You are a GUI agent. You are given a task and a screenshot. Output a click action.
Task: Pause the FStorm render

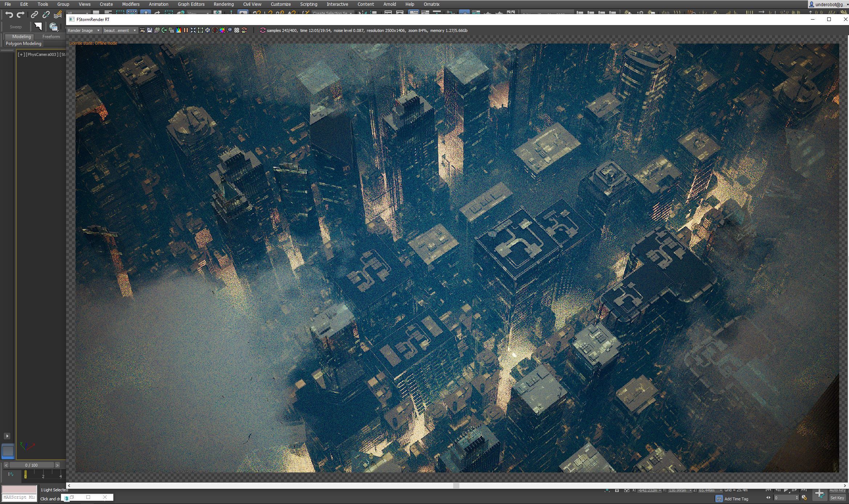tap(186, 30)
